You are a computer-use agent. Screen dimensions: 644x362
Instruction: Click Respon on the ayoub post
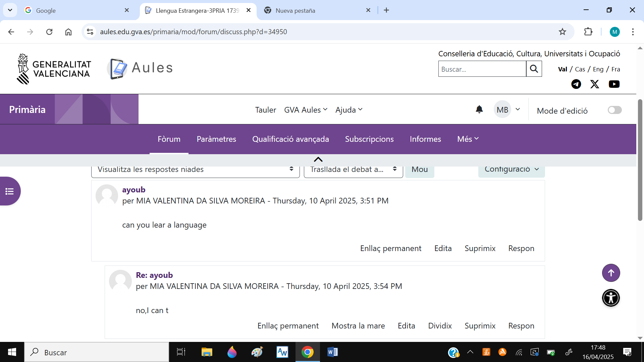521,248
